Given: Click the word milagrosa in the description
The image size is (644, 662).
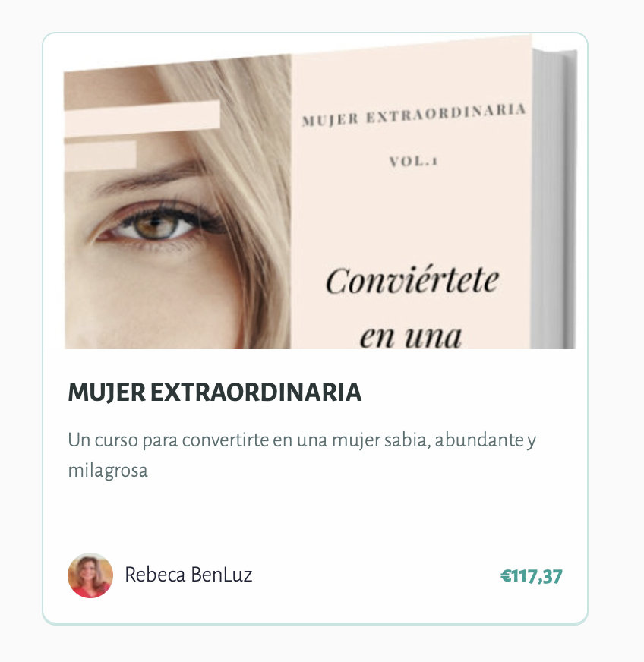Looking at the screenshot, I should 108,471.
